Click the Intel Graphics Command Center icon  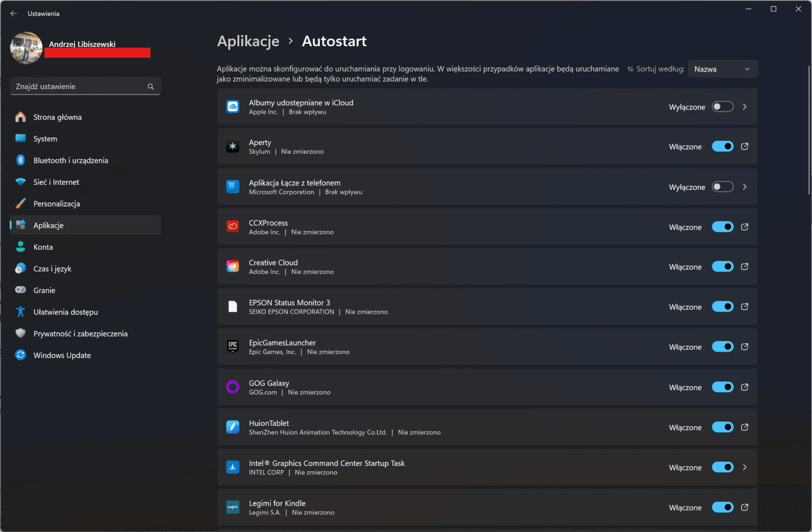(x=232, y=467)
